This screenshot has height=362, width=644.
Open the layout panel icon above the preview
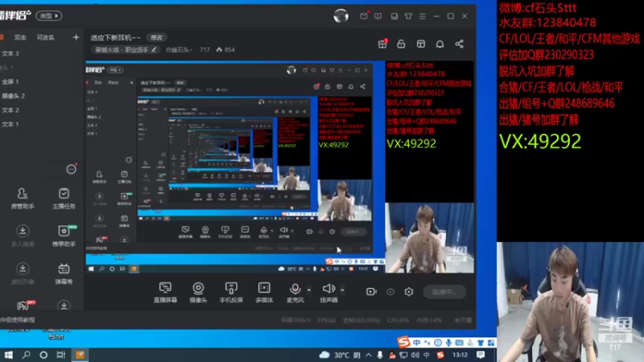(420, 44)
